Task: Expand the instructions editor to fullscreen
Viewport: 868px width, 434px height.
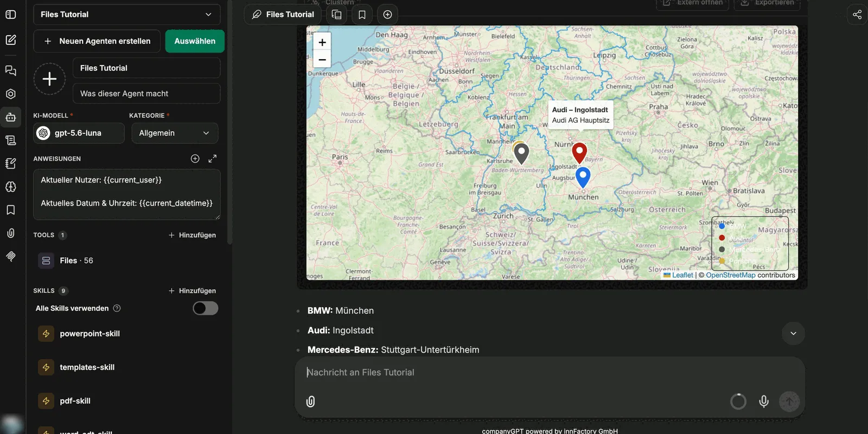Action: tap(213, 158)
